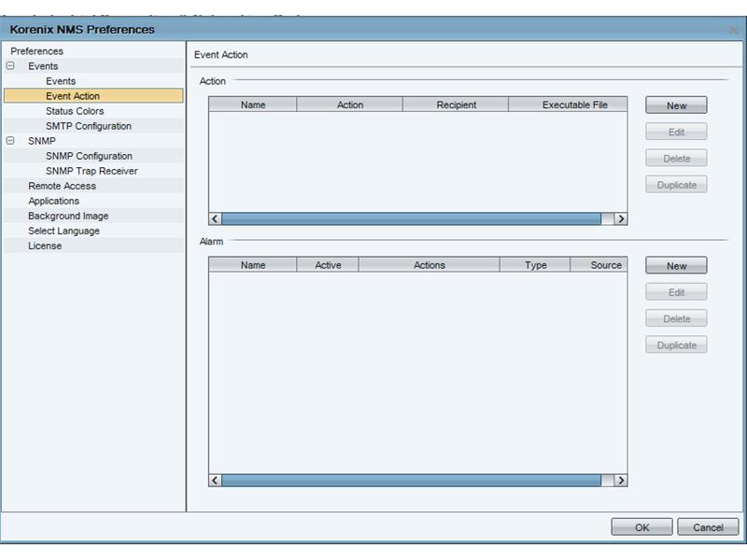Click right scroll arrow in Alarm table
Viewport: 747px width, 560px height.
[x=621, y=480]
